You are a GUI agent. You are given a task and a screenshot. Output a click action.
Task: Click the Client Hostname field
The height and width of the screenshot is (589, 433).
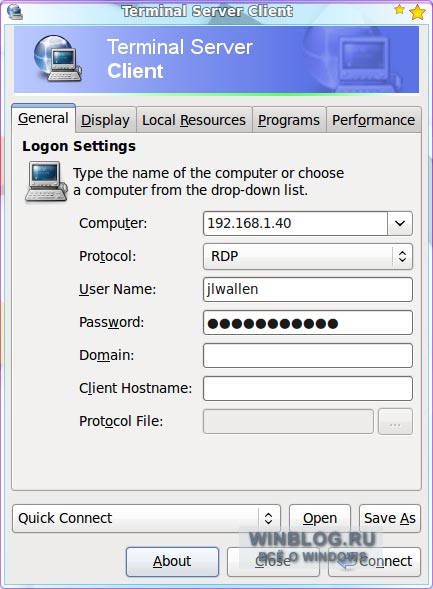308,388
